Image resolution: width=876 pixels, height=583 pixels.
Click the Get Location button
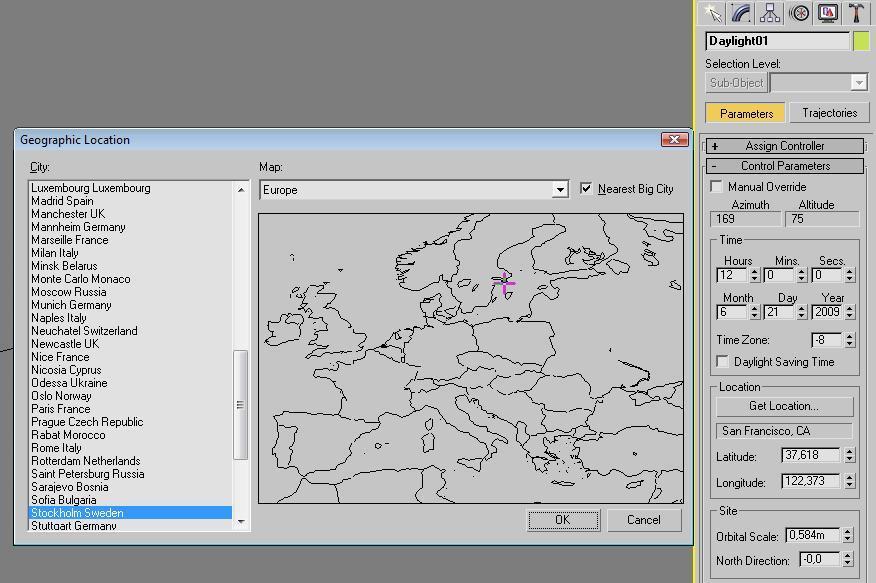[x=784, y=406]
